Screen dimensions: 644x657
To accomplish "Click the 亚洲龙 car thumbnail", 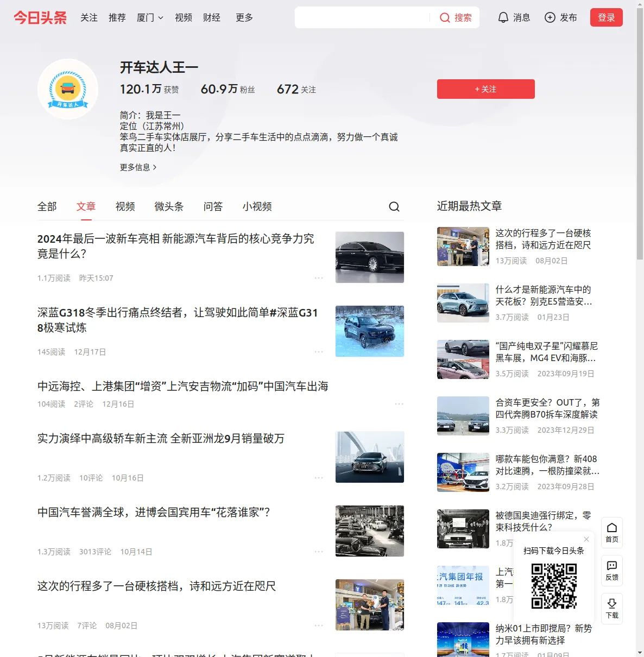I will 370,457.
